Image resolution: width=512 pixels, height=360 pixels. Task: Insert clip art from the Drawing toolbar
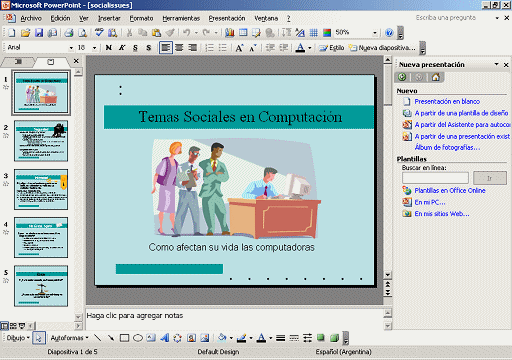(x=191, y=338)
